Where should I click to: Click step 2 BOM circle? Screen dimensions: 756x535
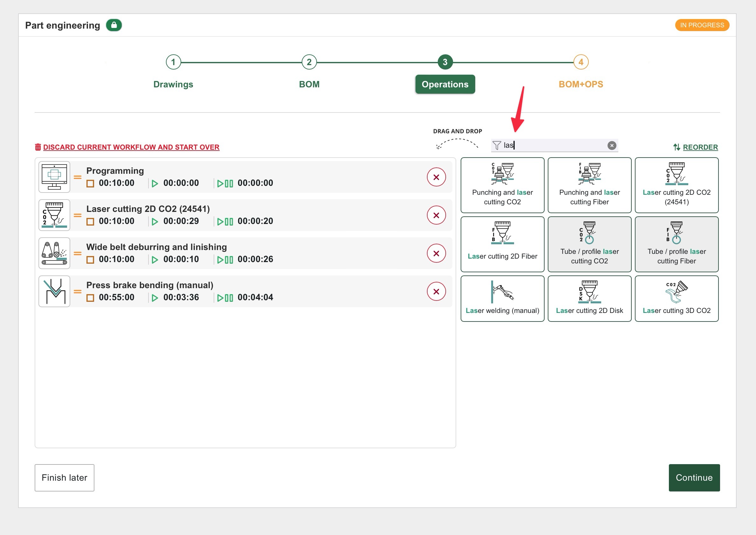pyautogui.click(x=309, y=62)
